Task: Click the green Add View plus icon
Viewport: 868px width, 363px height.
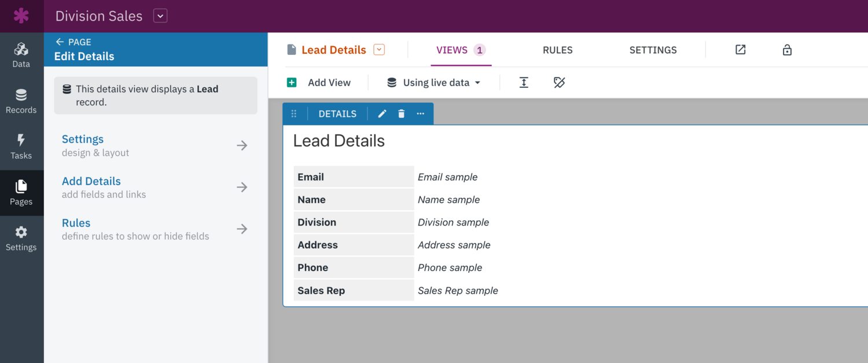Action: tap(292, 82)
